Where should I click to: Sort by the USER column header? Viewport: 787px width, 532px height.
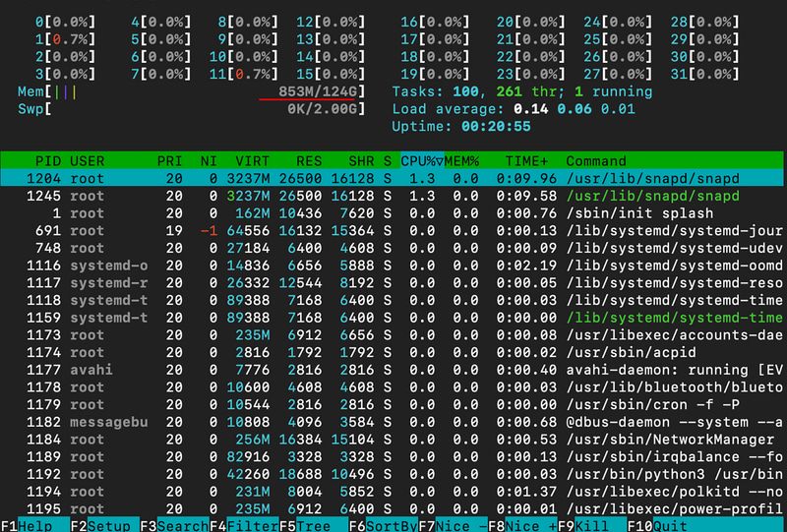88,161
